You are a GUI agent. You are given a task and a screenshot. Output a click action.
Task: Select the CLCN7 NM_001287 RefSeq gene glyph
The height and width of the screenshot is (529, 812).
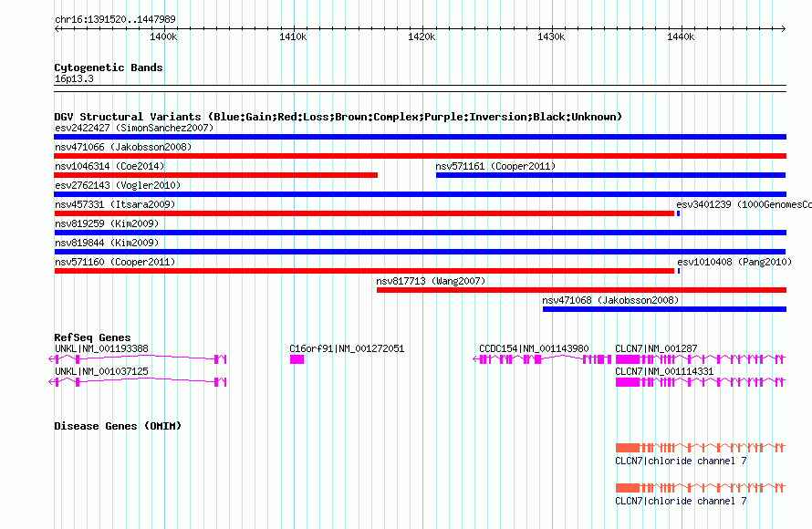click(x=700, y=359)
